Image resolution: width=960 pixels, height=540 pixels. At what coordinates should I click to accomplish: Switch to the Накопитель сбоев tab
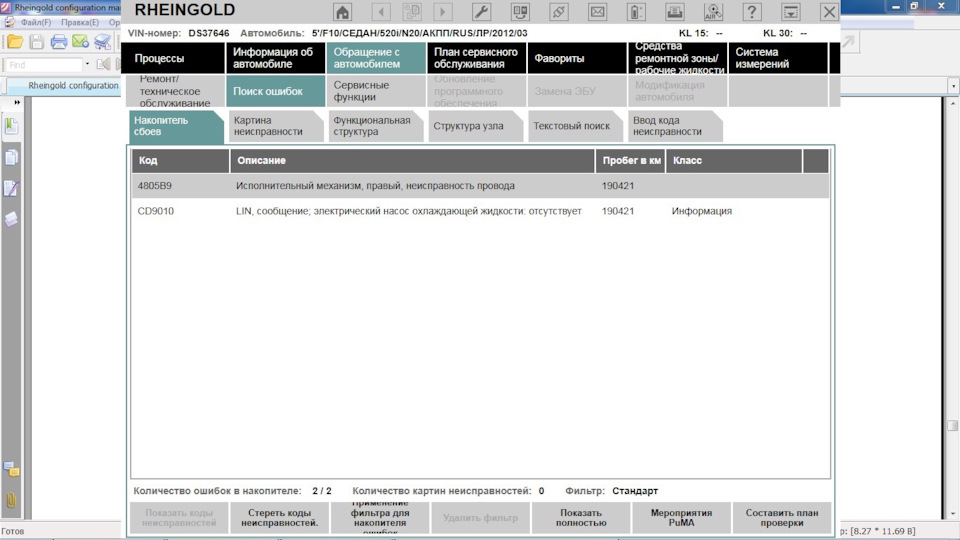click(176, 126)
